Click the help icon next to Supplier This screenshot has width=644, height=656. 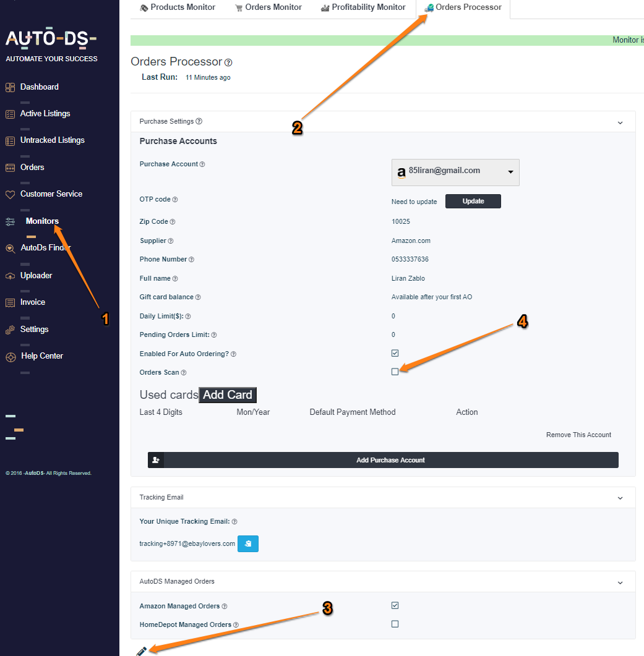pyautogui.click(x=170, y=241)
